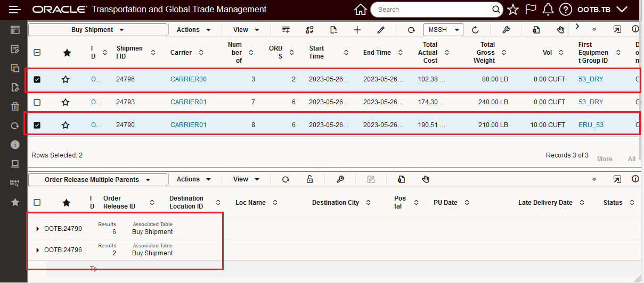The image size is (644, 283).
Task: Expand Buy Shipment toolbar overflow double chevron
Action: [594, 30]
